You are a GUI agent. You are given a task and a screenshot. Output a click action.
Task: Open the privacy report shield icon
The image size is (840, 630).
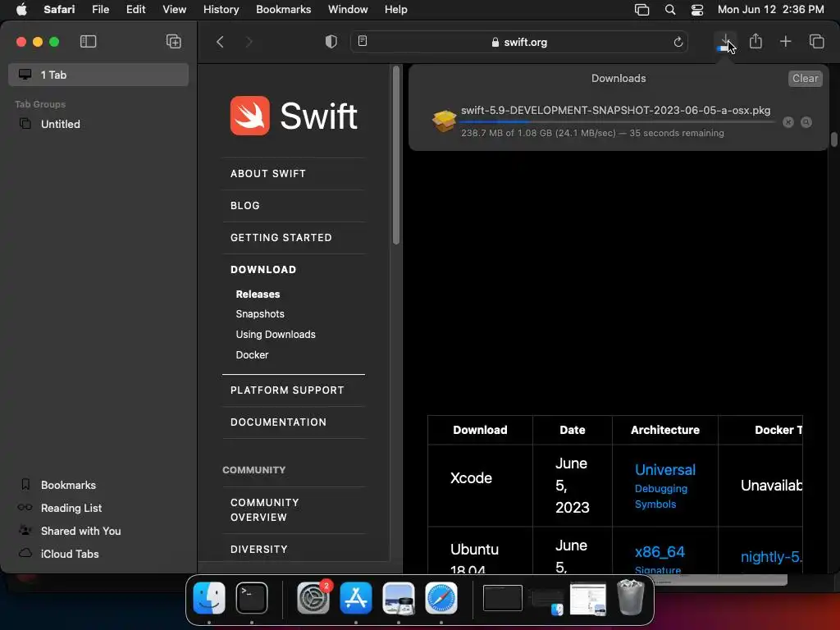(331, 42)
